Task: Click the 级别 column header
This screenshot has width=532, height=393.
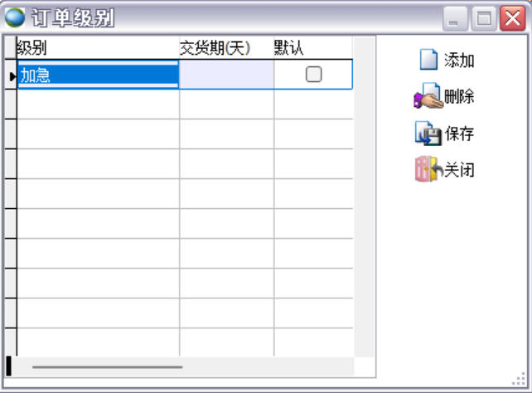Action: [97, 48]
